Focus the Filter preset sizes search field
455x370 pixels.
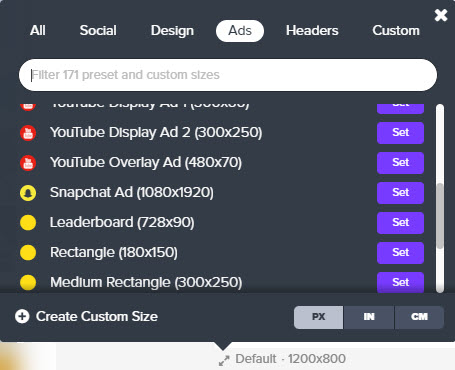tap(228, 75)
